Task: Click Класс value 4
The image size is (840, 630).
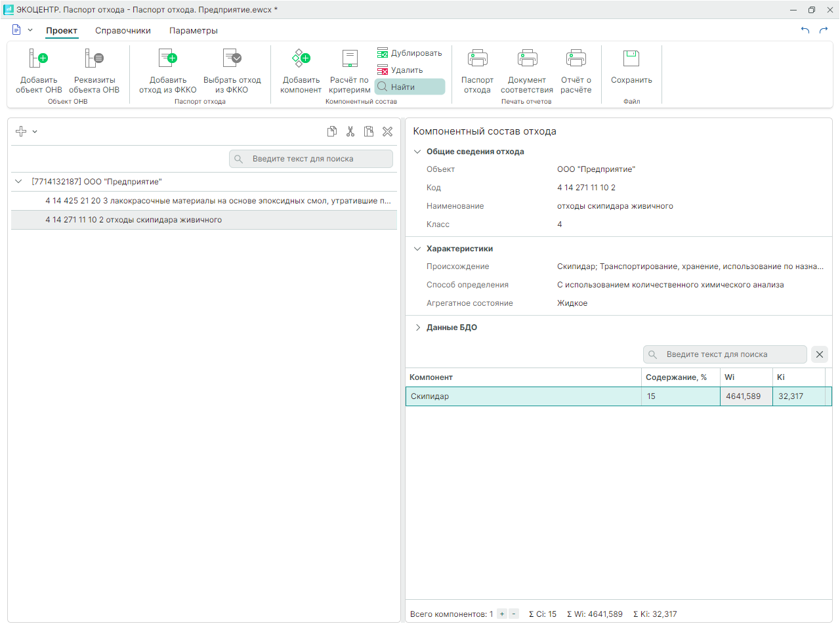Action: pyautogui.click(x=560, y=224)
